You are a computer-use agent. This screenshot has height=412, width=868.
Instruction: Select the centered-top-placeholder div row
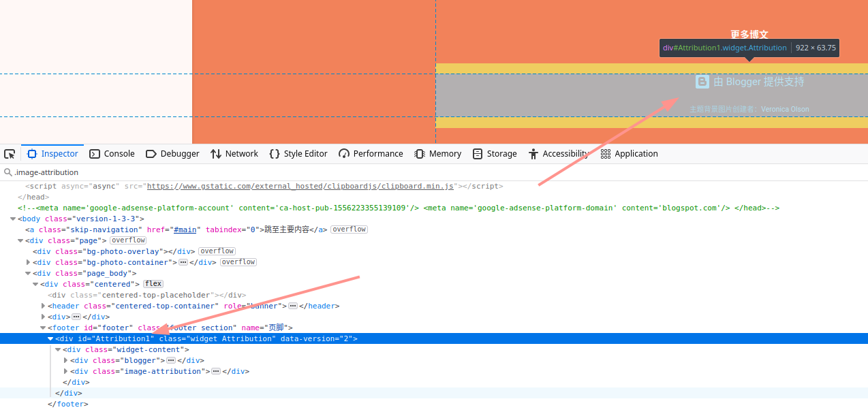pos(434,295)
